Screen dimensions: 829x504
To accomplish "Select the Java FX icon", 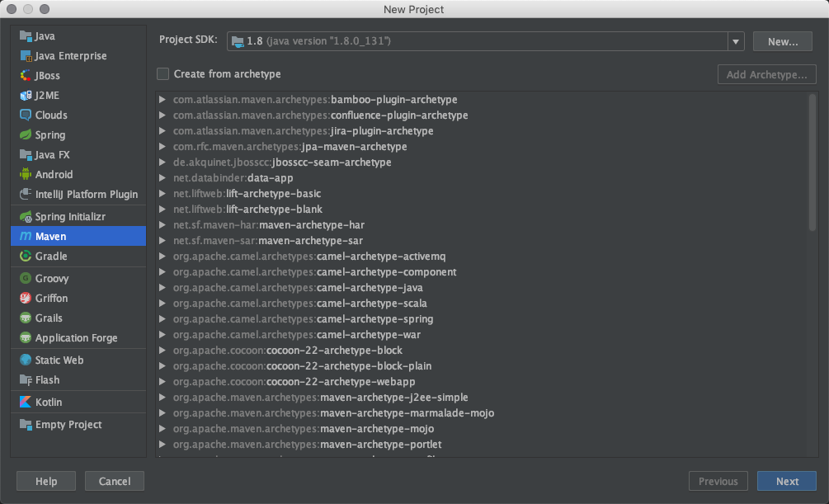I will 26,154.
